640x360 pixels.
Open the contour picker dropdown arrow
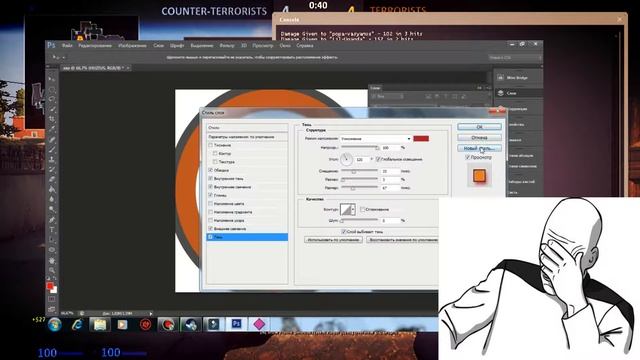click(353, 209)
